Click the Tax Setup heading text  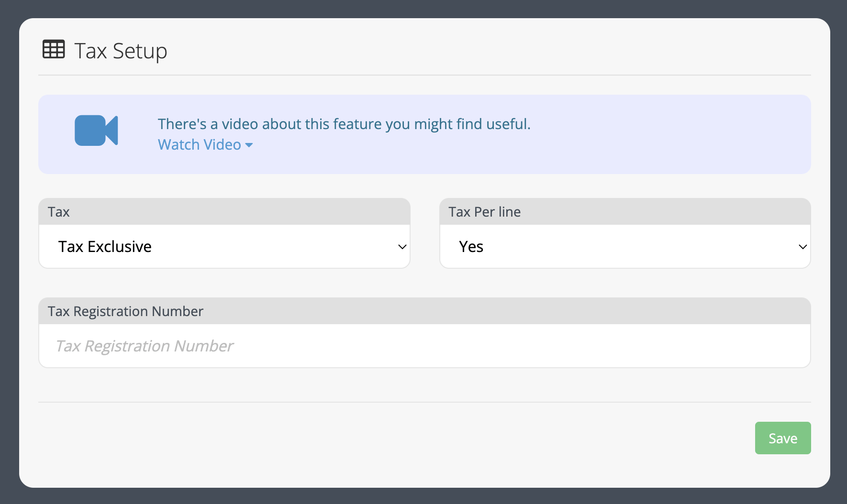[x=121, y=51]
